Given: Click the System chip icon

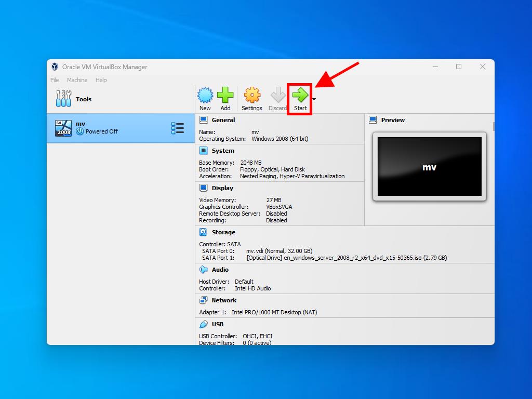Looking at the screenshot, I should pyautogui.click(x=204, y=151).
